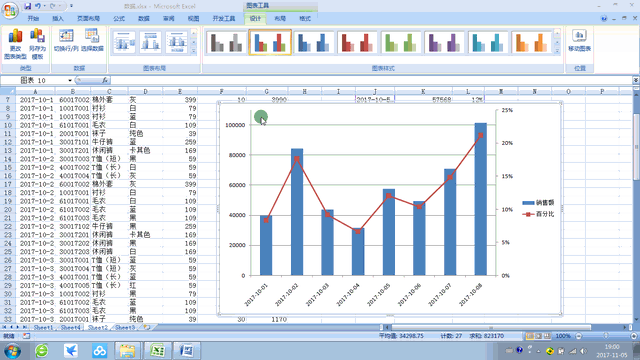The image size is (640, 360).
Task: Switch row/column (切换行/列)
Action: 66,40
